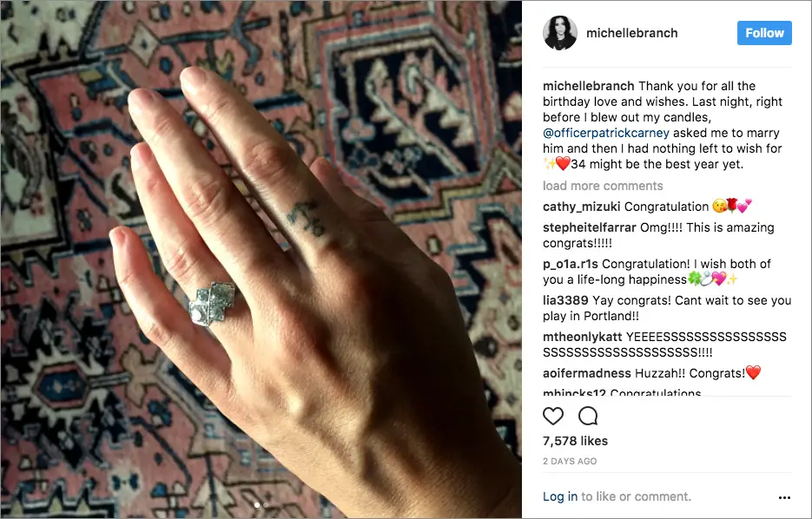Open commenter mtheonlykatt's profile
The height and width of the screenshot is (519, 812).
click(x=582, y=337)
